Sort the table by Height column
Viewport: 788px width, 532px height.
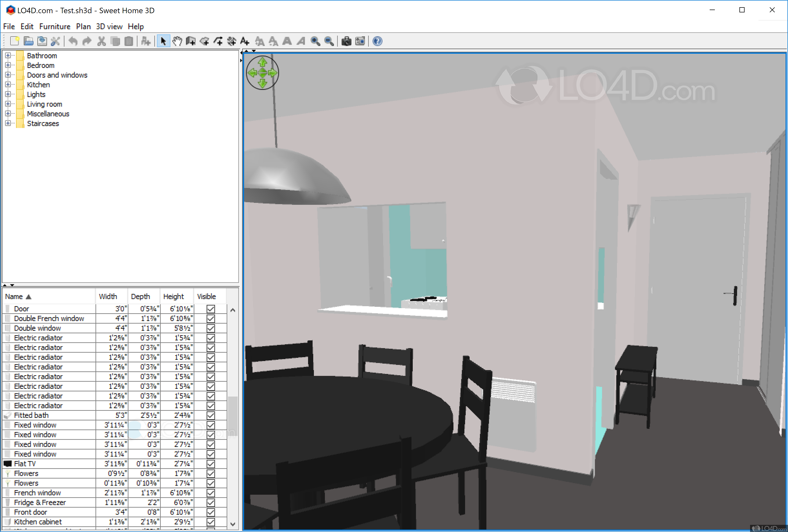[173, 296]
